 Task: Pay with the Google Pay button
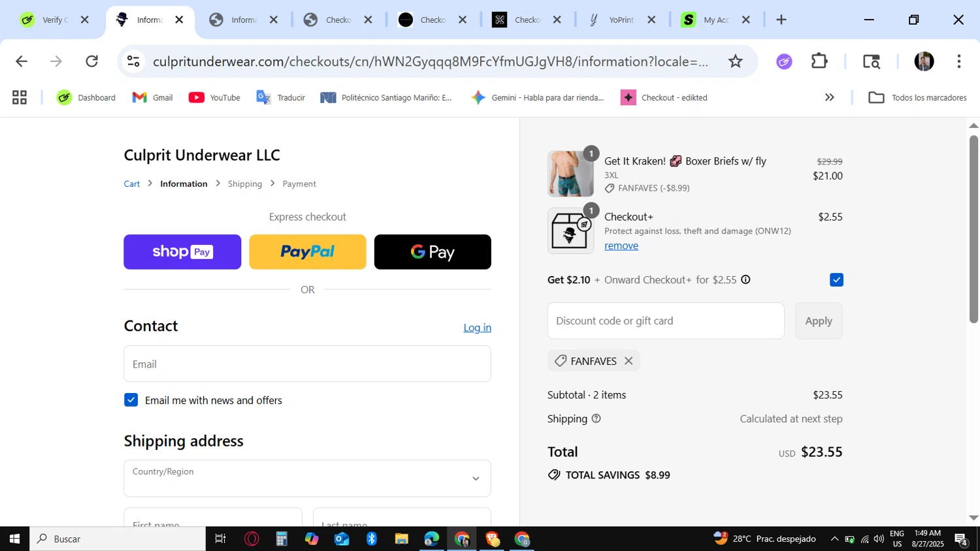[433, 252]
